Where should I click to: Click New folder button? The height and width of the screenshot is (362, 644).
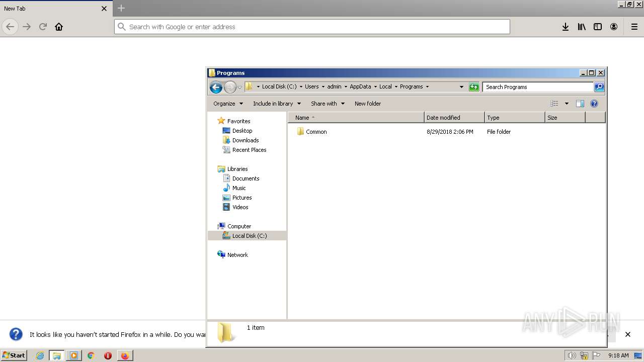click(368, 104)
